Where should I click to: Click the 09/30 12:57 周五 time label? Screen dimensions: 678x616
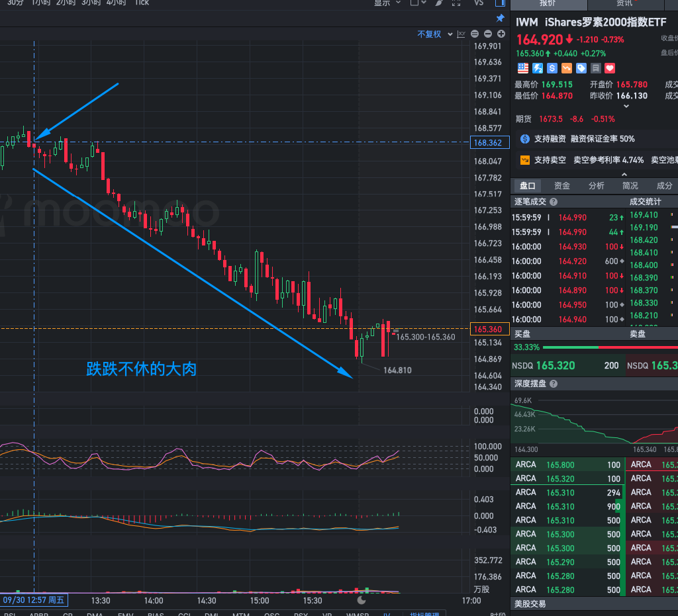pos(34,600)
